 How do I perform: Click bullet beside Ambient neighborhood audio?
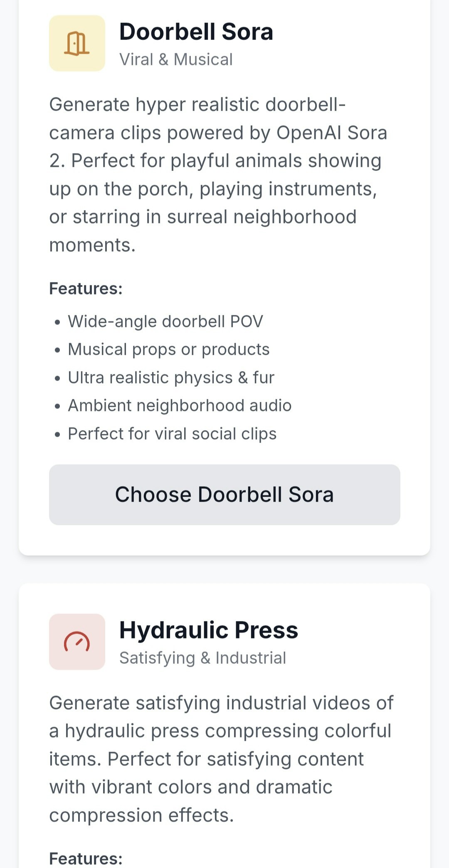pyautogui.click(x=57, y=406)
